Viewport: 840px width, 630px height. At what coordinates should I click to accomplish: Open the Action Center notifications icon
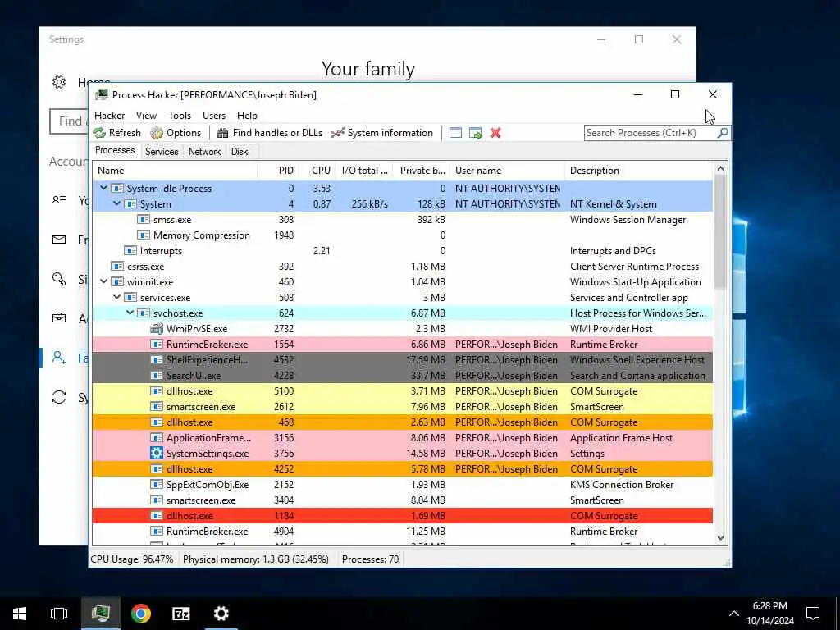tap(813, 614)
